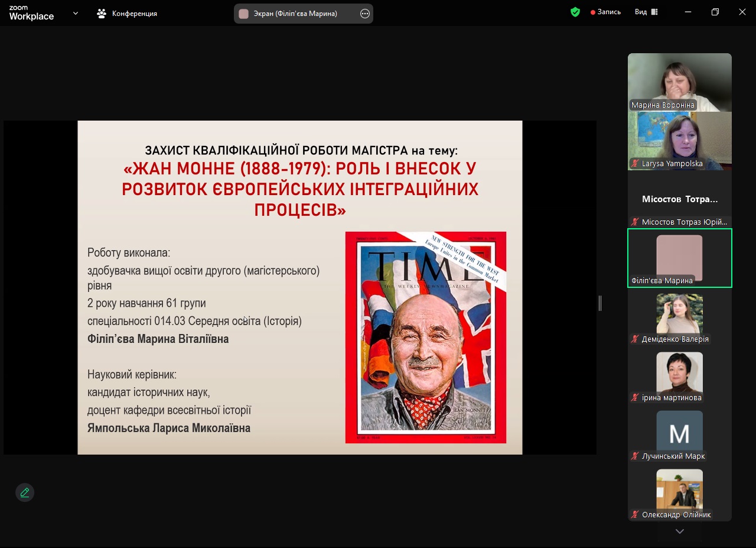Click the muted mic icon of Місостов Тотраз

tap(635, 222)
